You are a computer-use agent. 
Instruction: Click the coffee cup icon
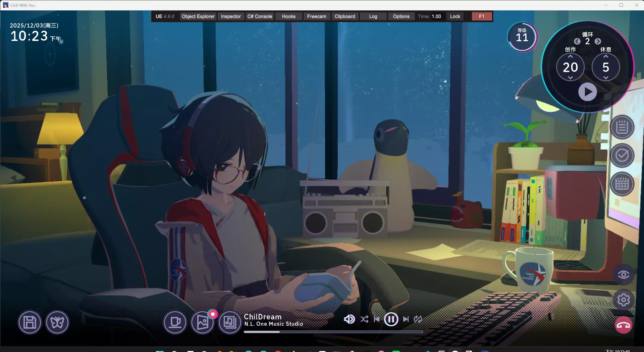175,322
